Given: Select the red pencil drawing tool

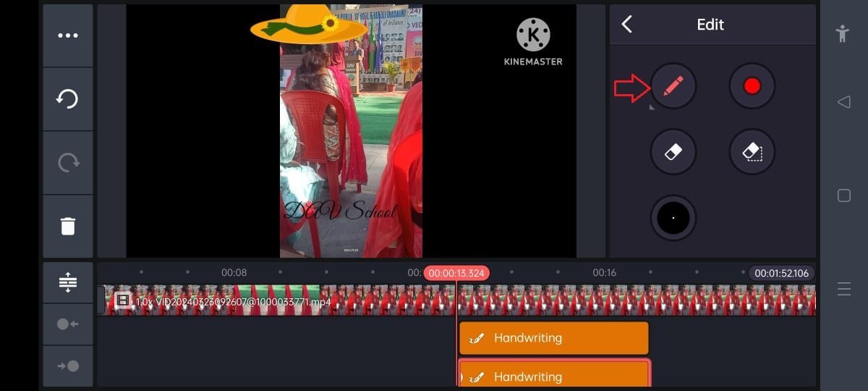Looking at the screenshot, I should click(x=673, y=86).
